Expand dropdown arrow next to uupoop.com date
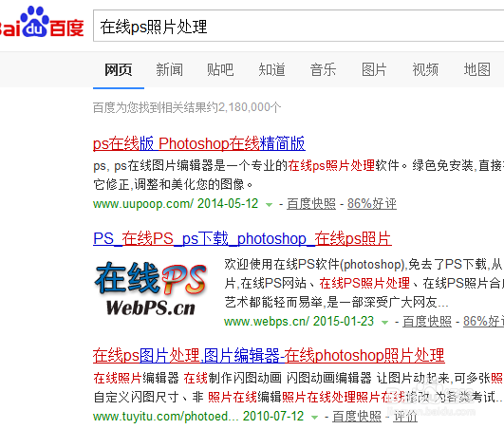 coord(269,204)
